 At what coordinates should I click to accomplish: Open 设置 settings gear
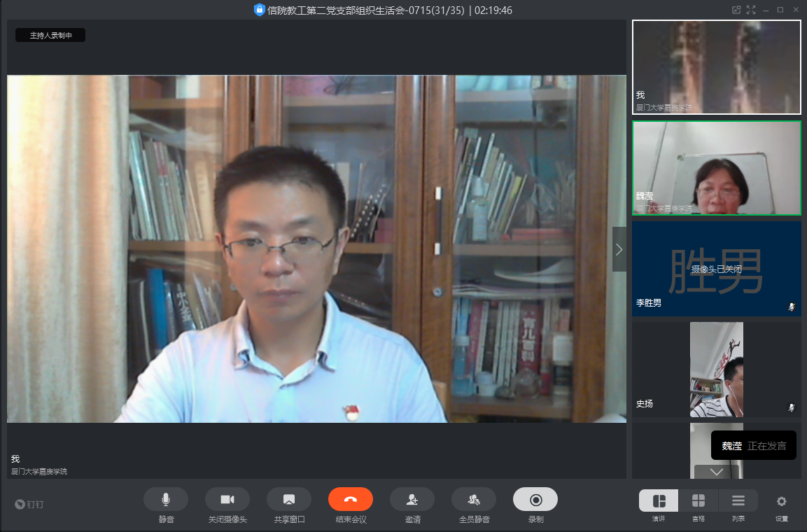(782, 501)
